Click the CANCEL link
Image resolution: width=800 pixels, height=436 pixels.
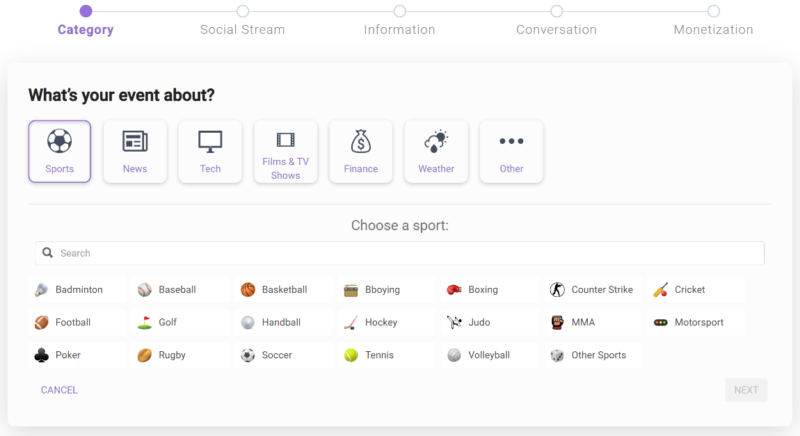point(59,390)
